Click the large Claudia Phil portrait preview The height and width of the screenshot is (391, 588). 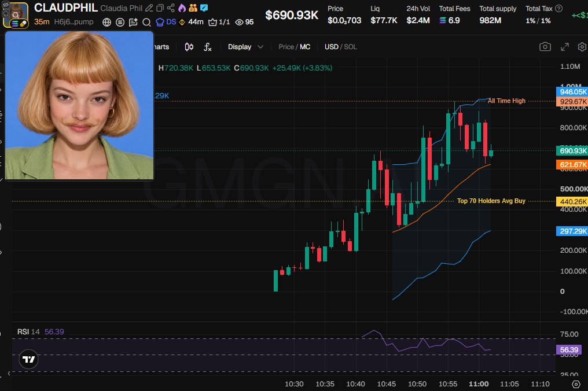coord(79,105)
